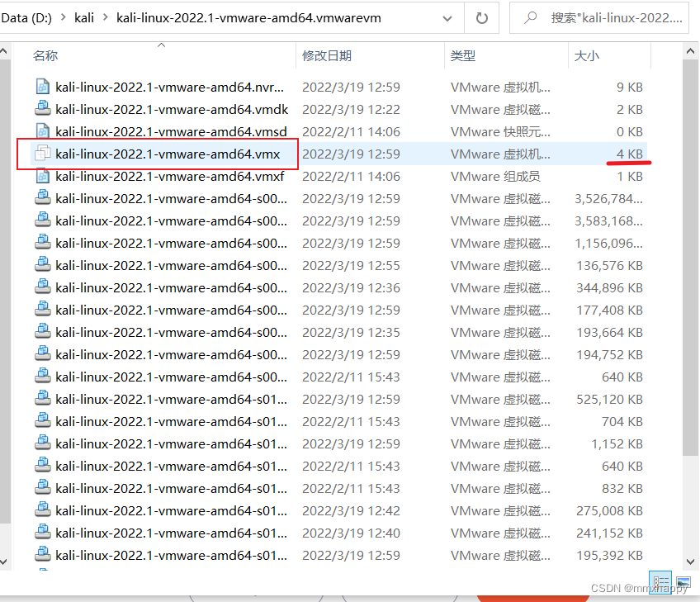The image size is (700, 602).
Task: Expand the chevron after Data (D:)
Action: click(64, 18)
